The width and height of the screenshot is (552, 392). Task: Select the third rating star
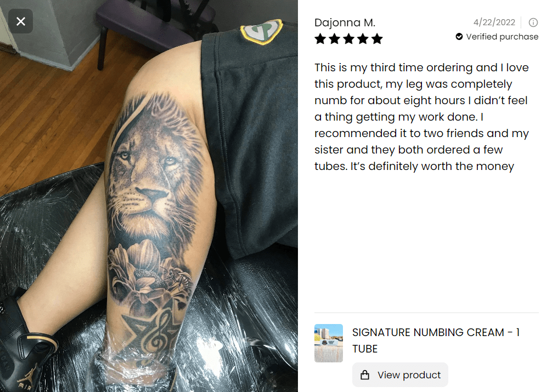(348, 39)
